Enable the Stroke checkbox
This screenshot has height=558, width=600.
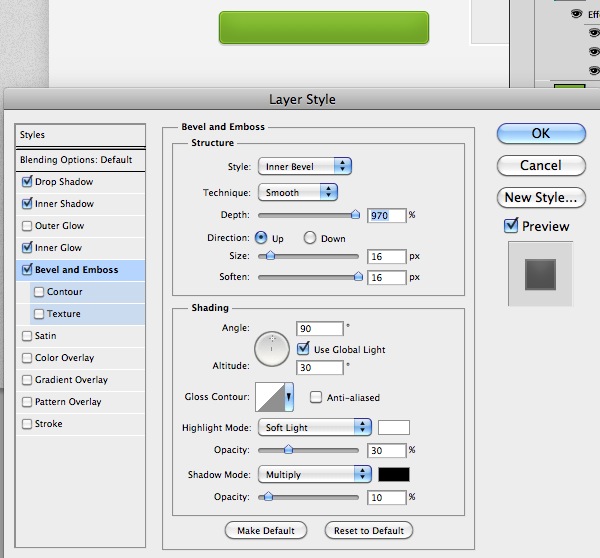27,424
